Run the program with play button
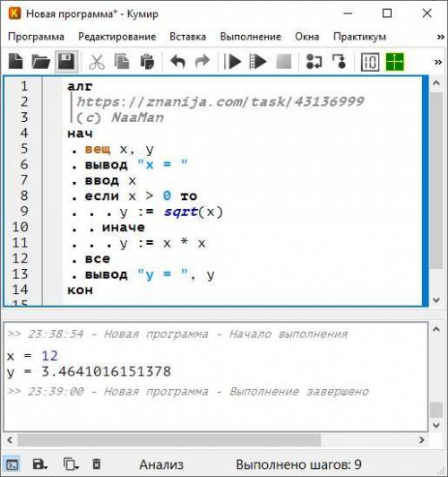Image resolution: width=448 pixels, height=477 pixels. coord(232,62)
